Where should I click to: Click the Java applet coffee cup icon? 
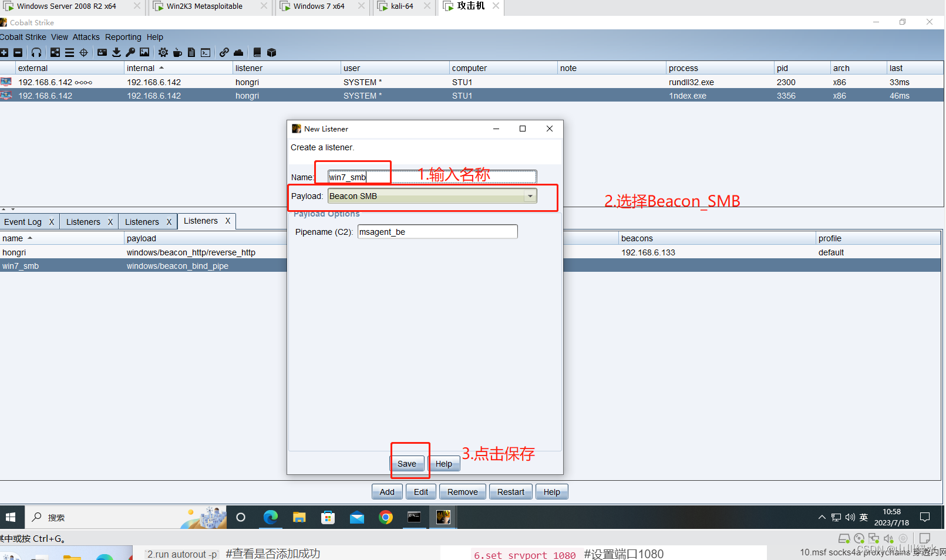click(177, 53)
